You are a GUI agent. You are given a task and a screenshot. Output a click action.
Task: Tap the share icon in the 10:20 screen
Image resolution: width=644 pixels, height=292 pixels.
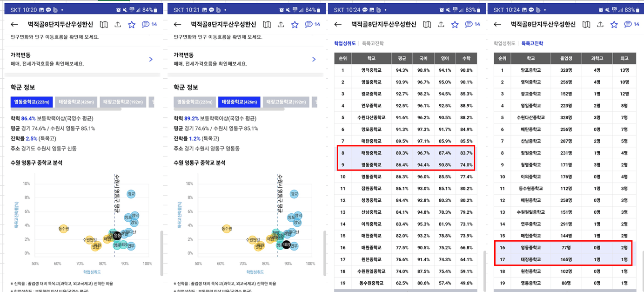click(x=118, y=25)
